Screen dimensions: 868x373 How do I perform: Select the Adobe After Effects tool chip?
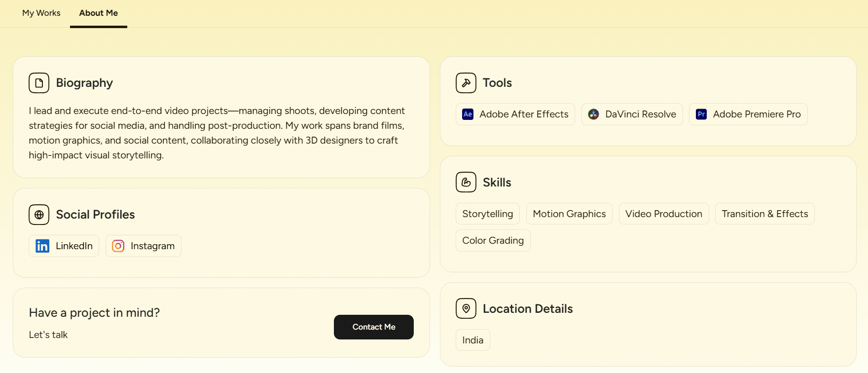coord(515,114)
